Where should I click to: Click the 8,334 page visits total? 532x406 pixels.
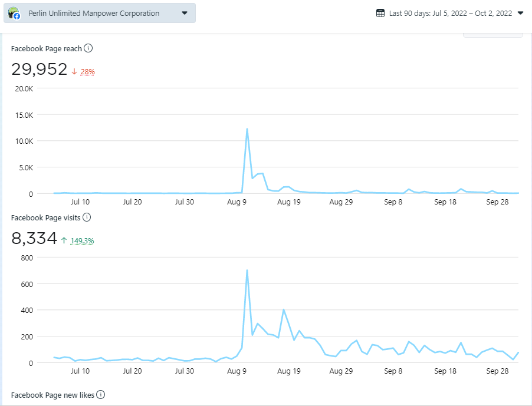34,239
